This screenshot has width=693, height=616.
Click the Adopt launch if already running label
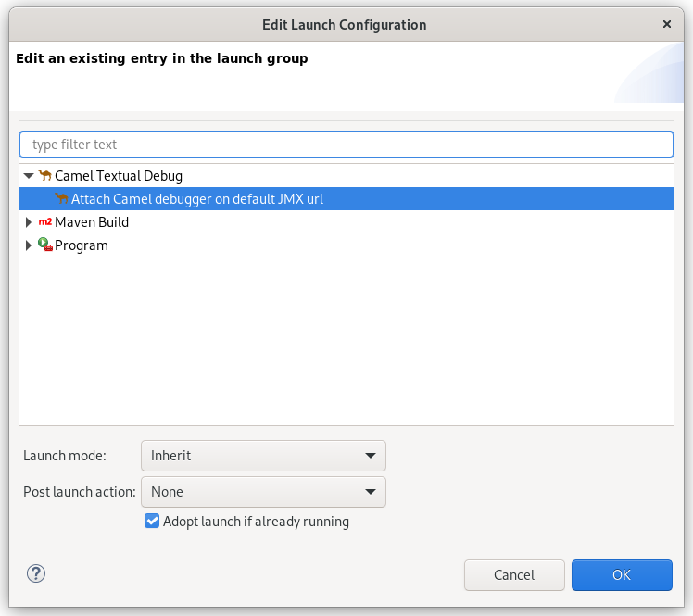[x=256, y=522]
